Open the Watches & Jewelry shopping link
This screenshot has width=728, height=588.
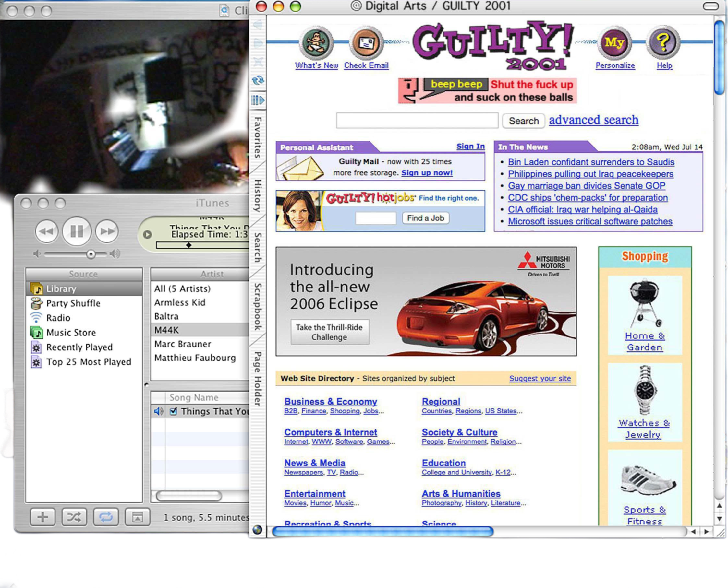(x=644, y=429)
